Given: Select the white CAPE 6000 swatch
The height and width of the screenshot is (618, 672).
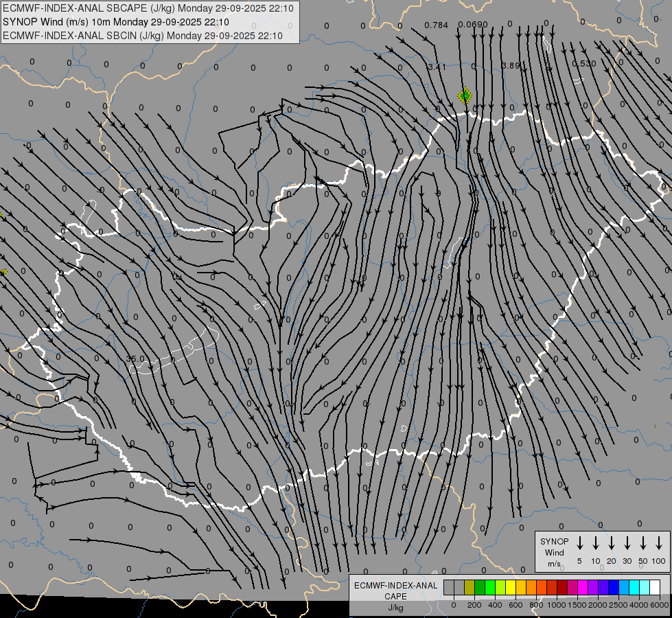Looking at the screenshot, I should (656, 588).
